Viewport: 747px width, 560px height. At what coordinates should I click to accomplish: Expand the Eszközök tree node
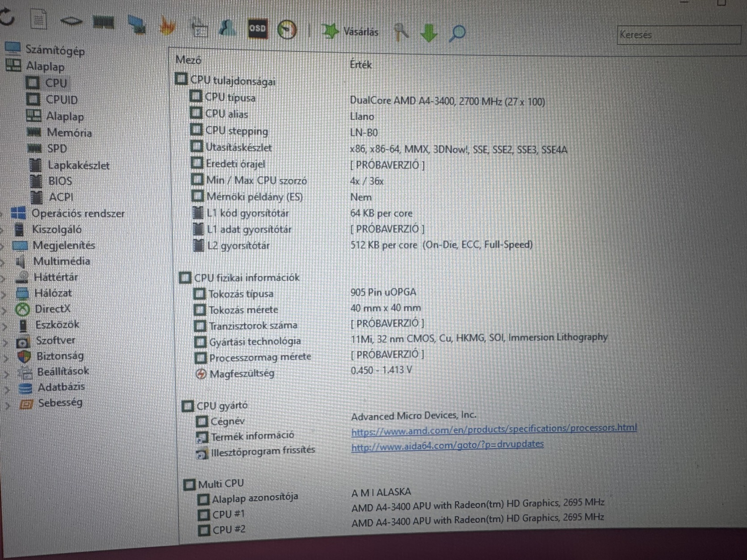click(4, 326)
